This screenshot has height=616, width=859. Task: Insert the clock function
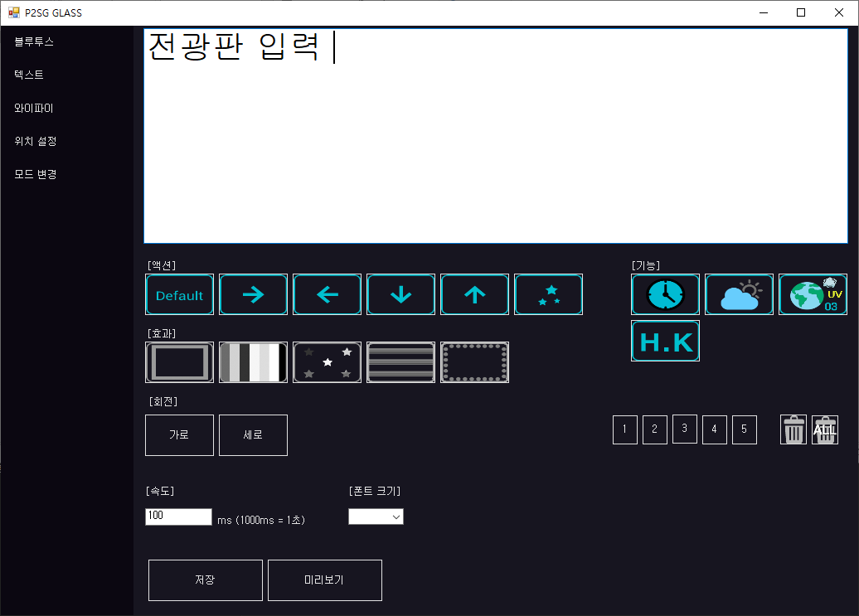tap(665, 294)
